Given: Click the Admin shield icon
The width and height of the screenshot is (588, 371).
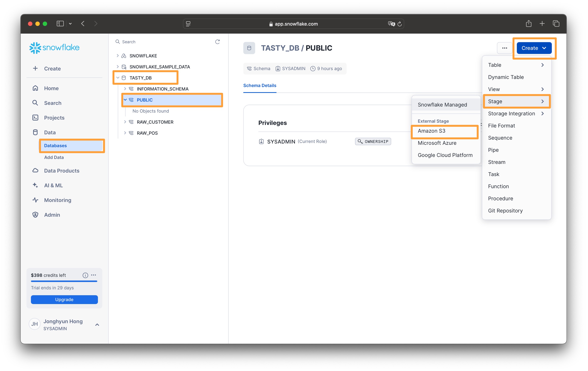Looking at the screenshot, I should point(35,214).
